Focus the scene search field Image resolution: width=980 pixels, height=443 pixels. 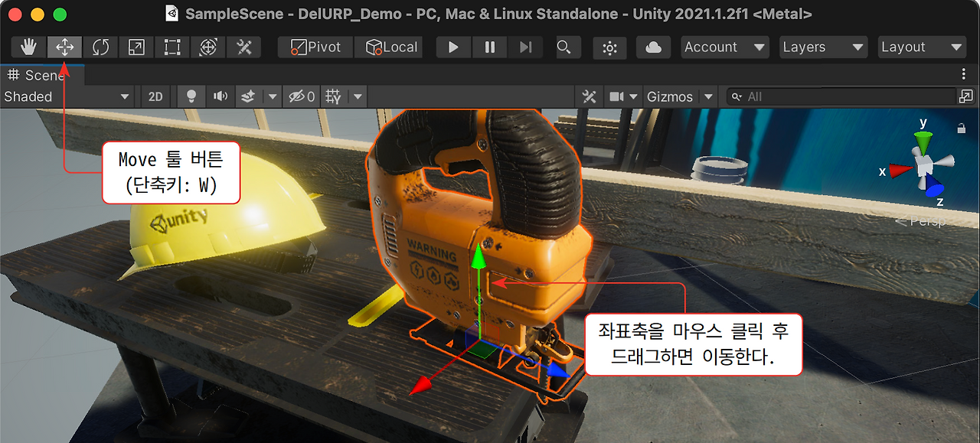(x=841, y=96)
